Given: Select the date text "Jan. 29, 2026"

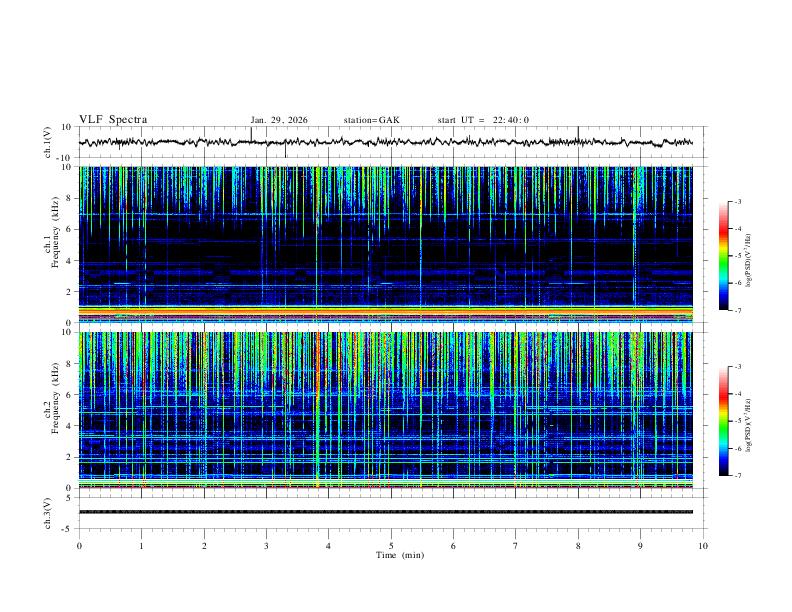Looking at the screenshot, I should 279,120.
